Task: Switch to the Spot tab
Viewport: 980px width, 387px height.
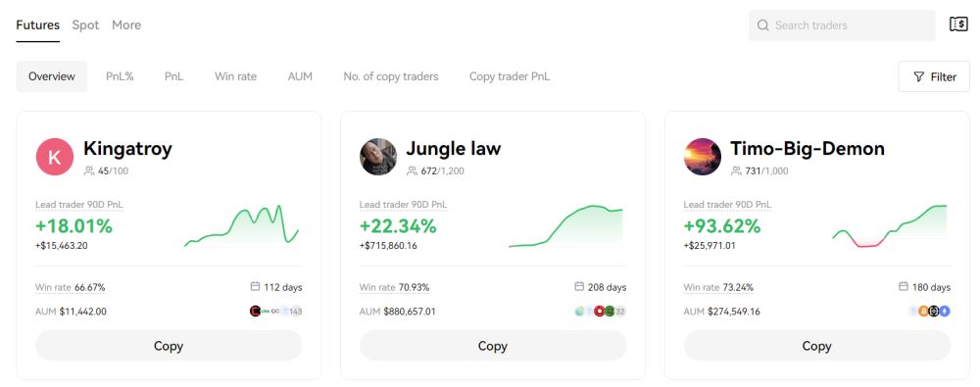Action: (x=85, y=25)
